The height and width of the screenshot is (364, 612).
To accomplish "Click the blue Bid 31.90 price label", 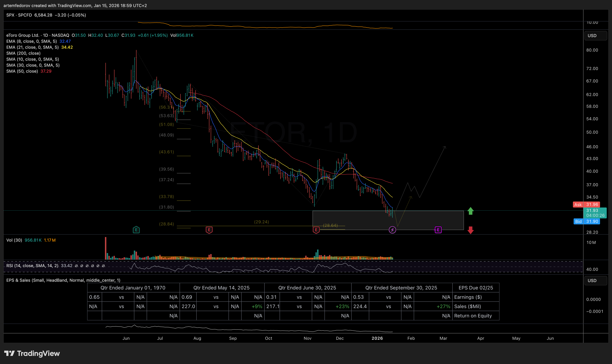I will pos(587,221).
